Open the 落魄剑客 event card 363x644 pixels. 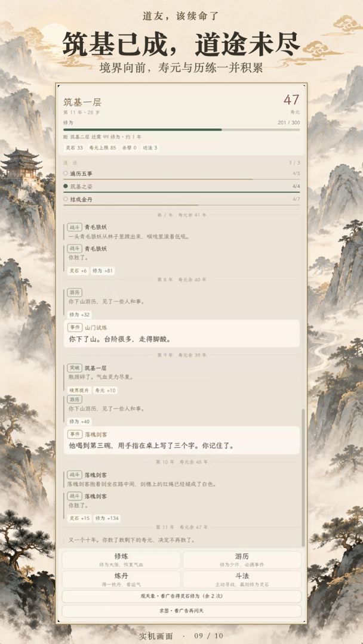coord(181,440)
